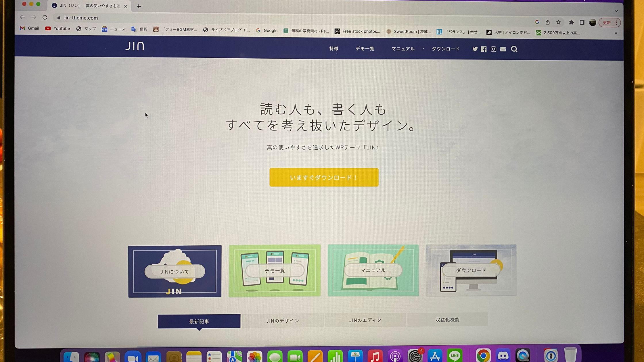Open 「バランス」 bookmark

point(459,32)
